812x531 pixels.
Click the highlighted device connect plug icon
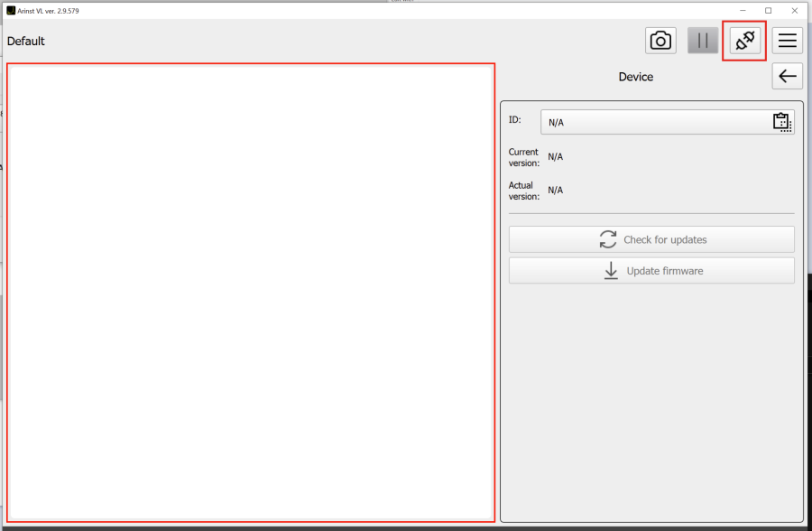coord(744,41)
